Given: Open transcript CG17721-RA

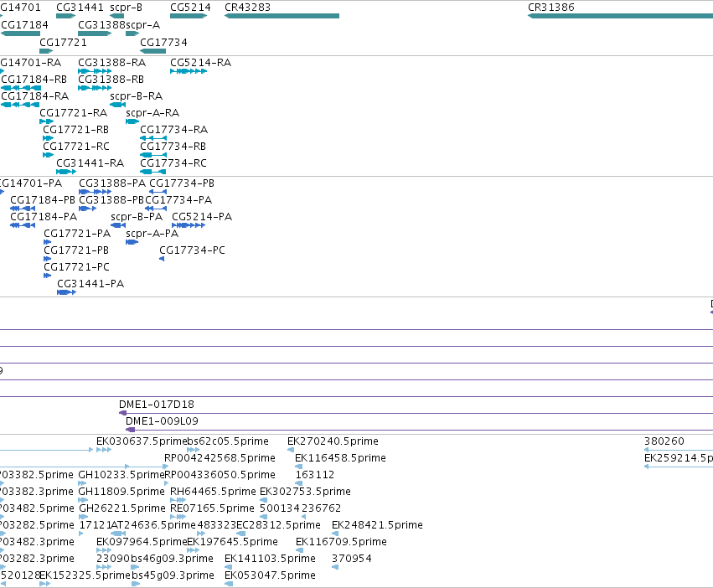Looking at the screenshot, I should [x=73, y=113].
